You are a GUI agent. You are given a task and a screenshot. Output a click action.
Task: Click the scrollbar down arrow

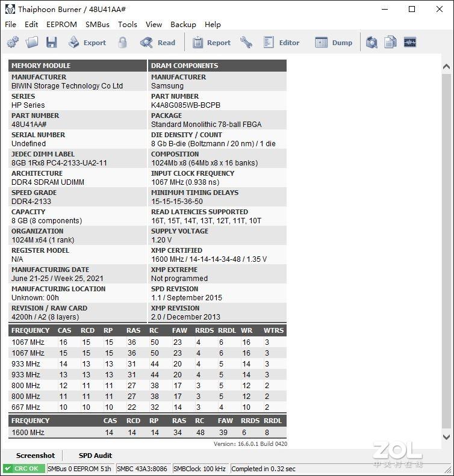pyautogui.click(x=446, y=437)
